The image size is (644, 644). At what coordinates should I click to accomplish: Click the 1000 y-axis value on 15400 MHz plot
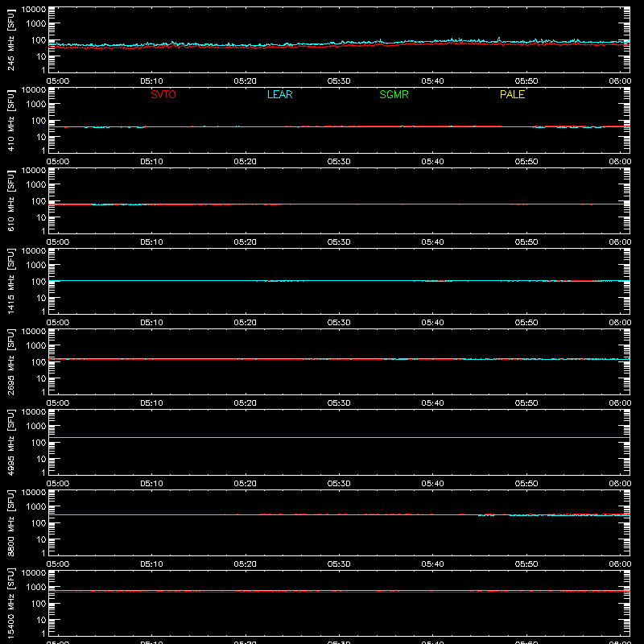[x=36, y=588]
